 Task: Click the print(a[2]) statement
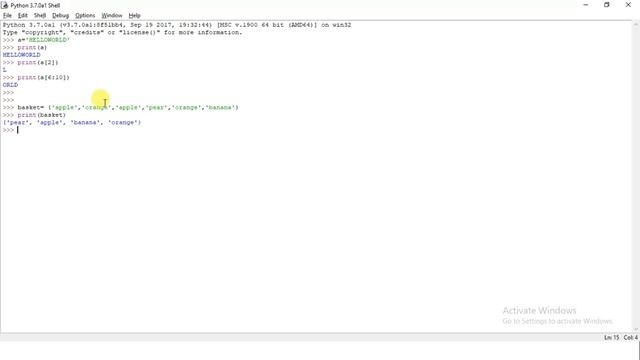pos(38,62)
